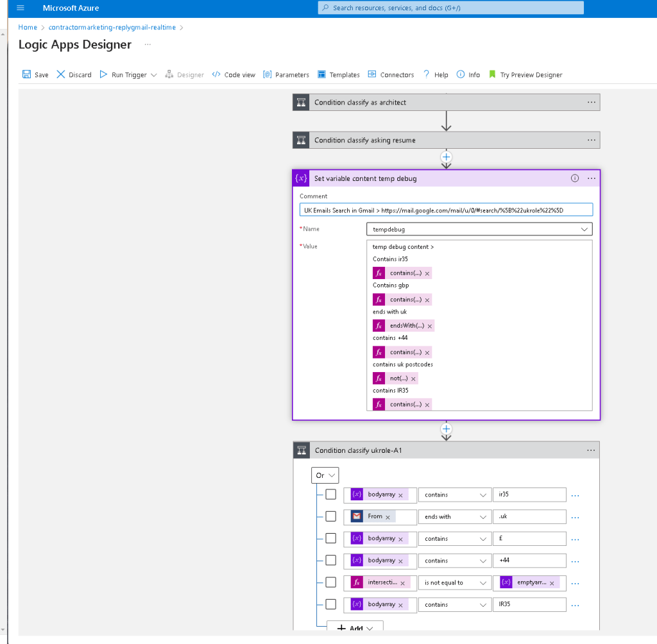Click the Save icon in toolbar
Image resolution: width=657 pixels, height=644 pixels.
pos(26,74)
